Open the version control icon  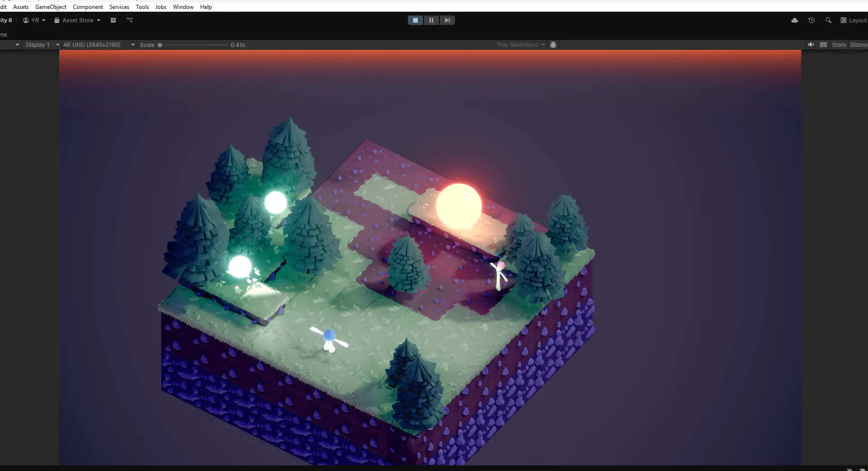click(130, 20)
